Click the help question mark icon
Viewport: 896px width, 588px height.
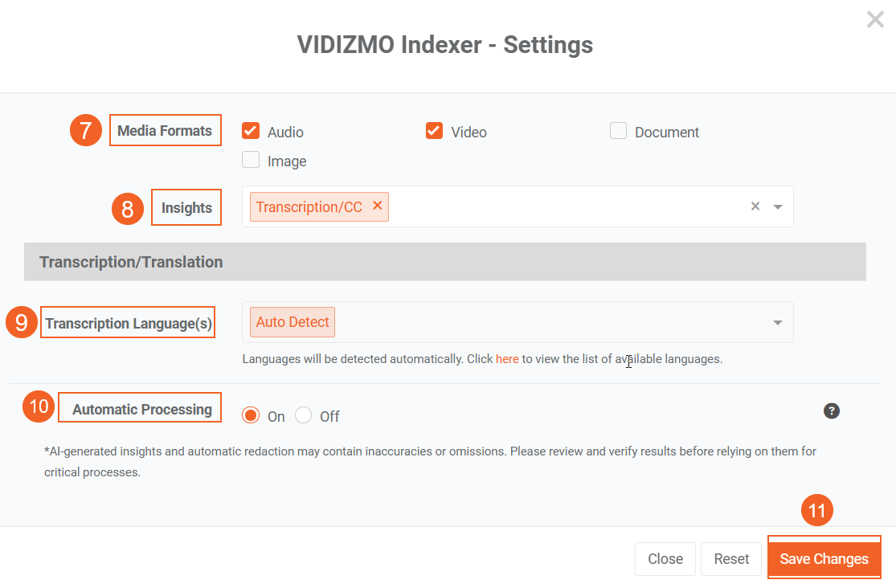tap(832, 411)
